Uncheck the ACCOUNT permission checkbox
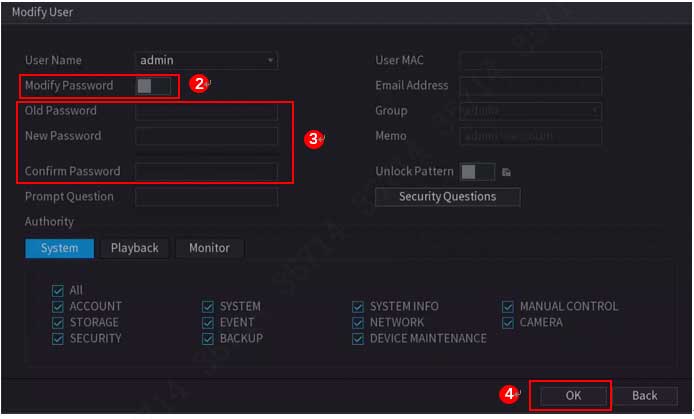 pyautogui.click(x=58, y=307)
